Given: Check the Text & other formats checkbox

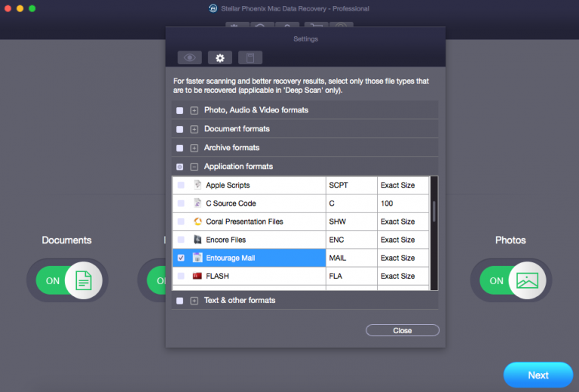Looking at the screenshot, I should (180, 301).
